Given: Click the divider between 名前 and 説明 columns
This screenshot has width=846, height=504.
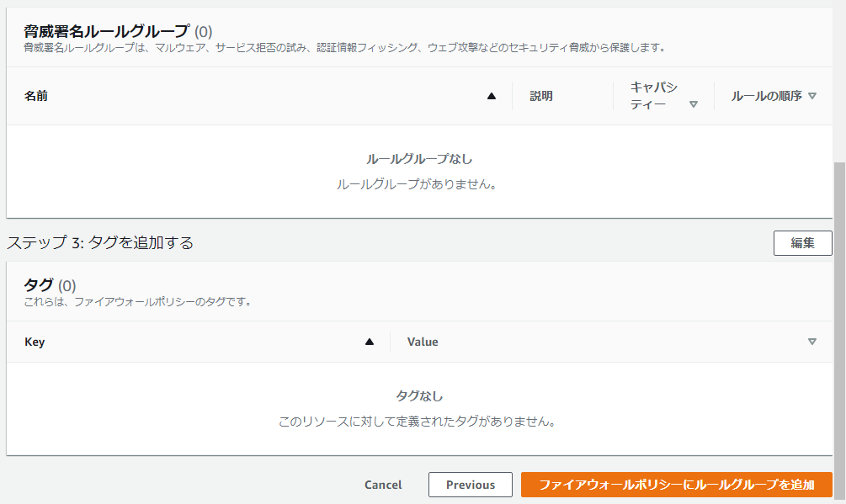Looking at the screenshot, I should tap(512, 96).
